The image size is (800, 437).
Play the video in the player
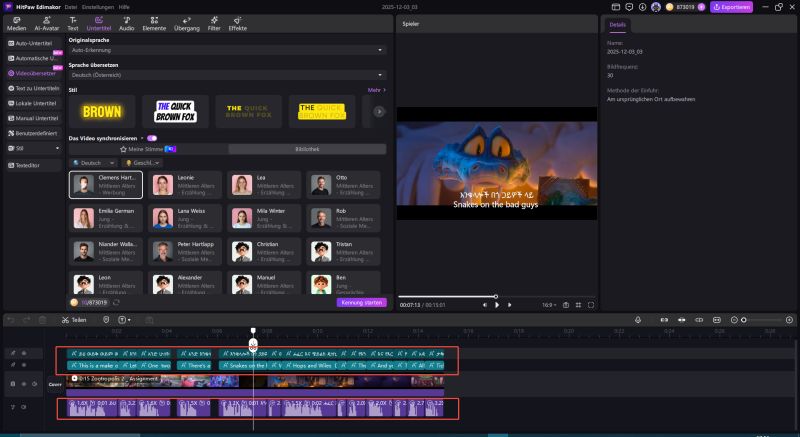pyautogui.click(x=497, y=305)
